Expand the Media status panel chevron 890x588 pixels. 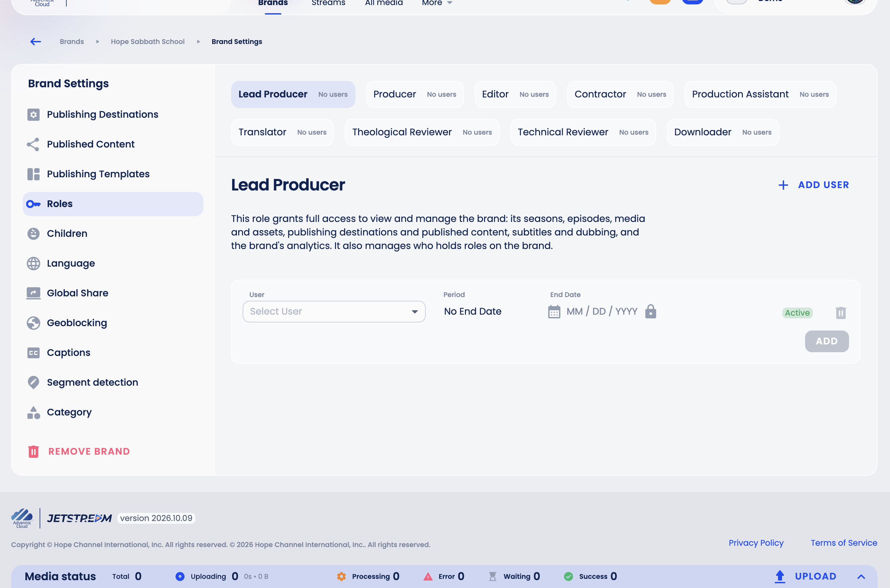(861, 577)
